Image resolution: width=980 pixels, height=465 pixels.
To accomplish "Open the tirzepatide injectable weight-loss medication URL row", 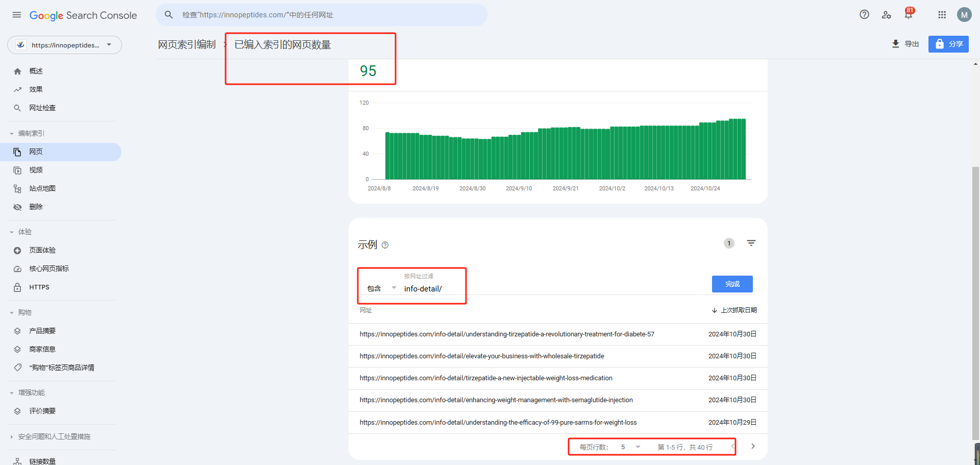I will (558, 378).
